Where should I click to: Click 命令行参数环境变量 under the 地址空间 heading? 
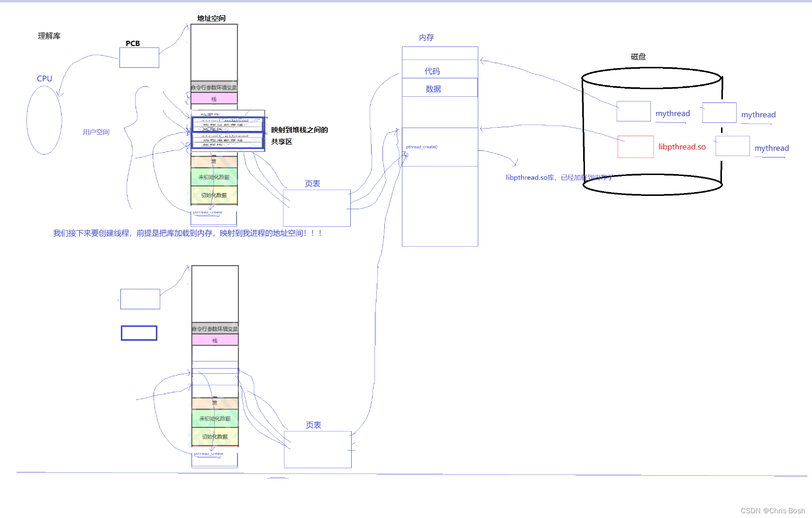point(214,87)
